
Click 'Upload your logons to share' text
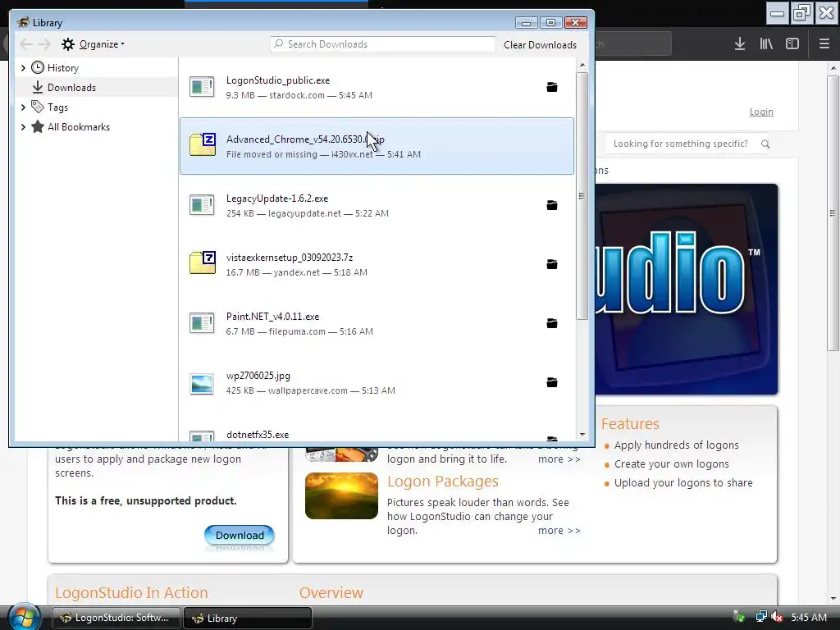pos(683,482)
